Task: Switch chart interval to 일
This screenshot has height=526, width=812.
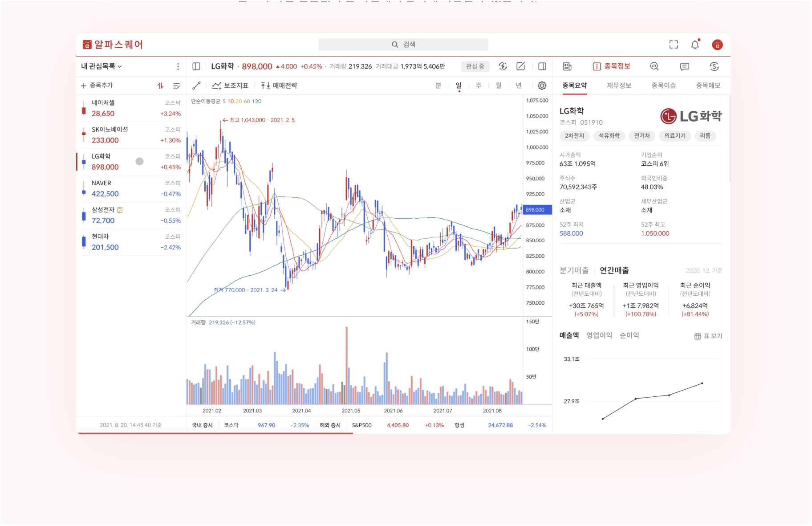Action: tap(459, 86)
